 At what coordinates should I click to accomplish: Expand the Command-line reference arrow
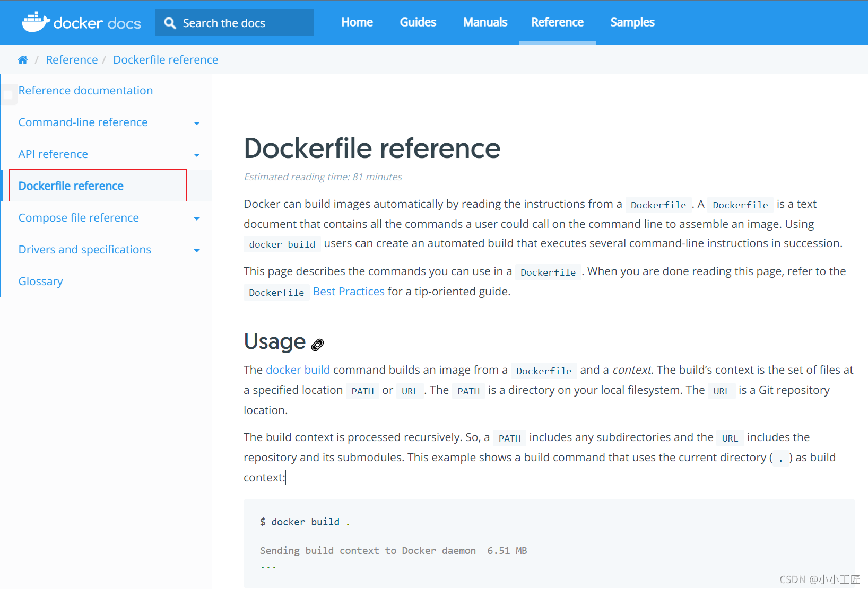click(x=197, y=123)
